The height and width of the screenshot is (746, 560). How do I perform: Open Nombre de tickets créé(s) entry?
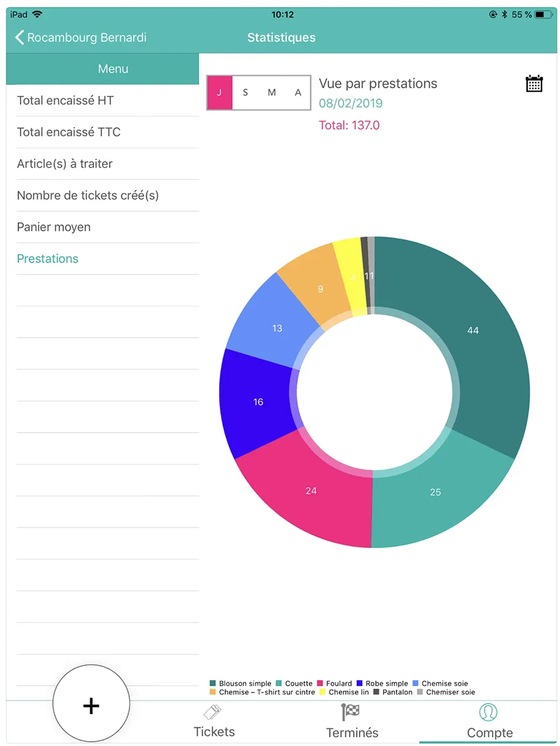coord(88,196)
